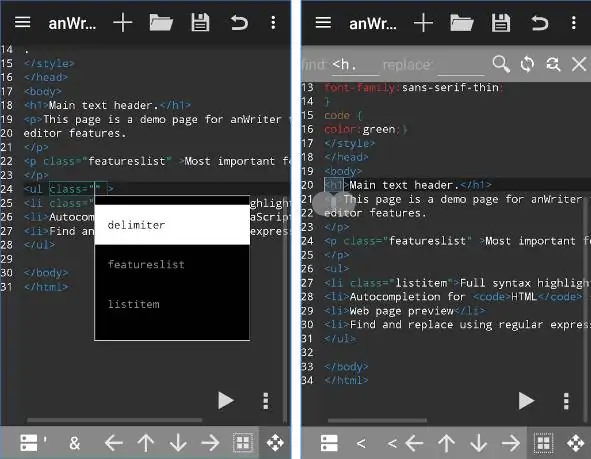The height and width of the screenshot is (459, 591).
Task: Save the file in left editor
Action: point(200,23)
